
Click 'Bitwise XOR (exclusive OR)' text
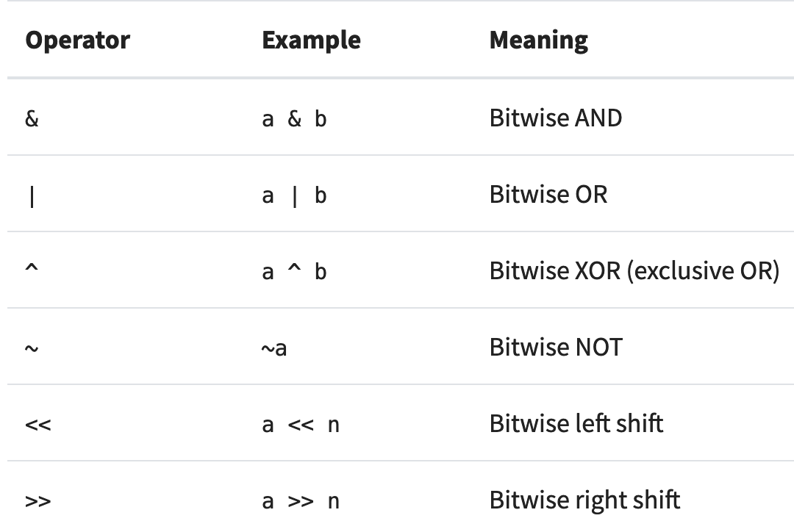pos(634,271)
